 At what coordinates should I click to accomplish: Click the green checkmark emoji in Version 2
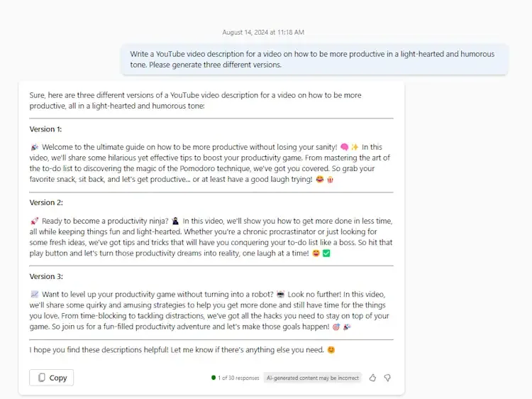pyautogui.click(x=327, y=253)
